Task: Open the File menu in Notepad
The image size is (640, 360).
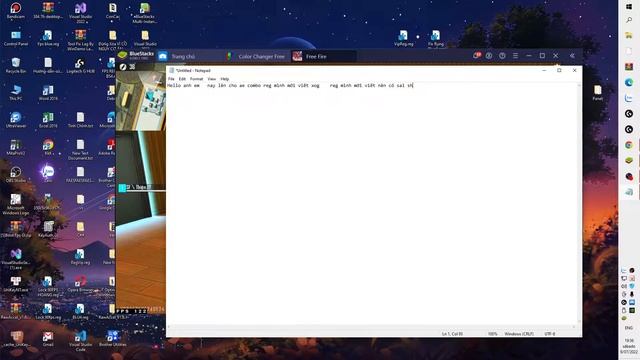Action: click(x=171, y=79)
